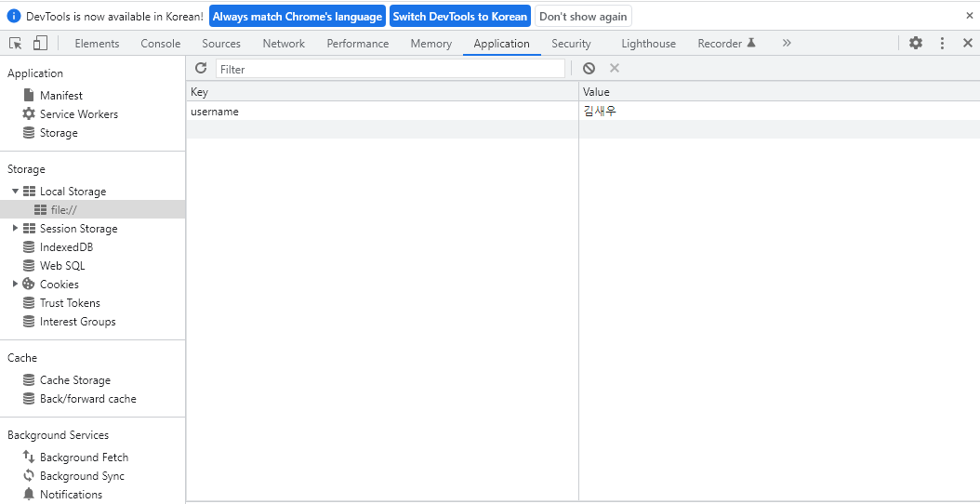
Task: Open the three-dot customize DevTools menu
Action: 943,43
